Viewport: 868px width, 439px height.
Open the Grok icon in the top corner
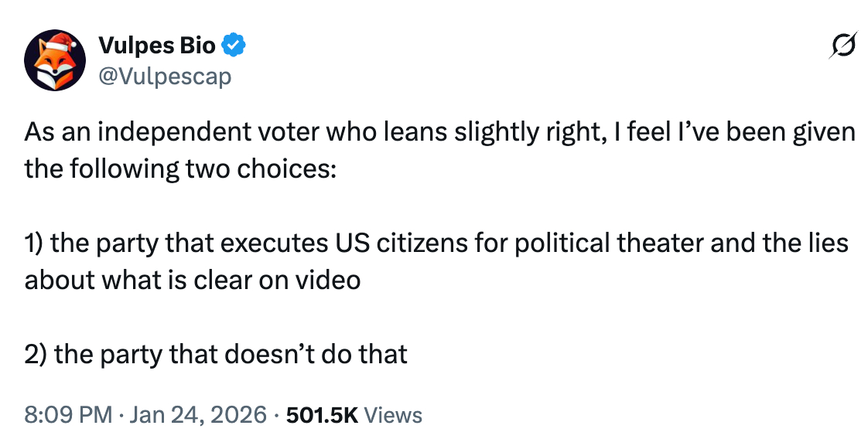click(842, 48)
